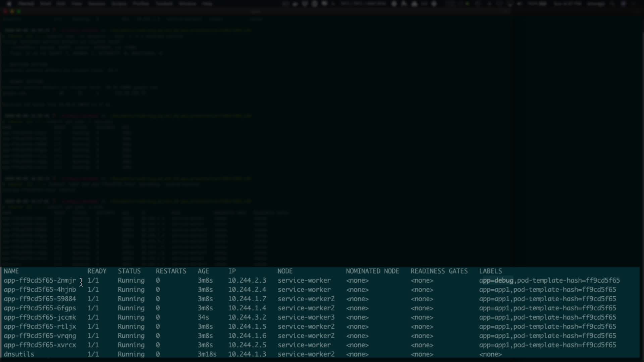
Task: Click the green zoom window button
Action: click(19, 12)
